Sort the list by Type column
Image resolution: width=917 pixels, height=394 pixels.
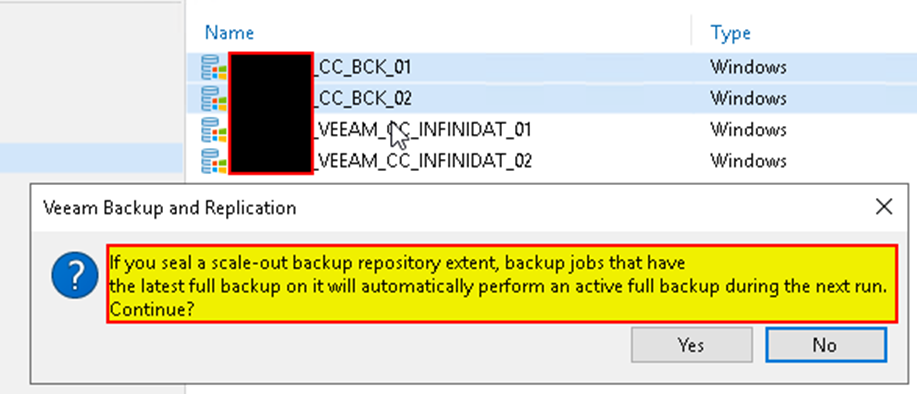point(730,33)
